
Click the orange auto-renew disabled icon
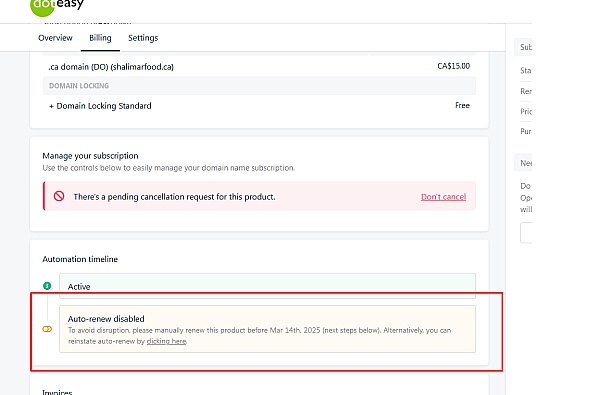tap(47, 329)
